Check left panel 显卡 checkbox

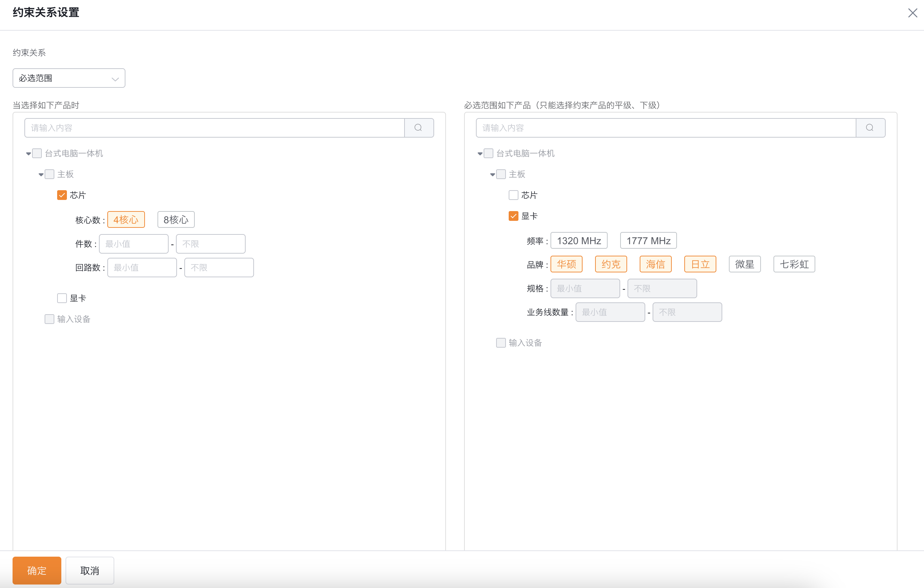[62, 298]
